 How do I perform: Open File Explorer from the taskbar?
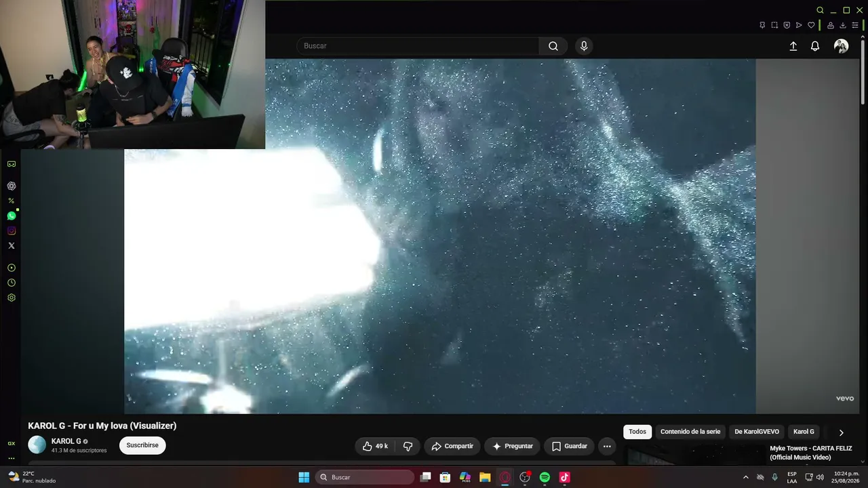pyautogui.click(x=485, y=477)
